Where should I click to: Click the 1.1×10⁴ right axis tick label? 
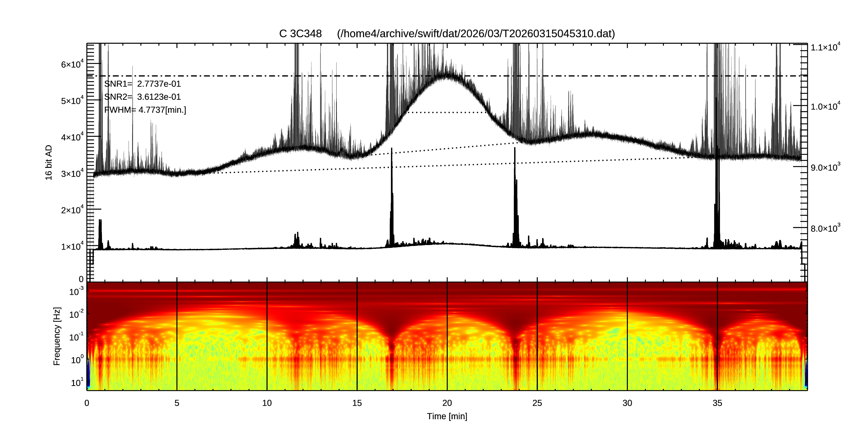click(x=825, y=47)
